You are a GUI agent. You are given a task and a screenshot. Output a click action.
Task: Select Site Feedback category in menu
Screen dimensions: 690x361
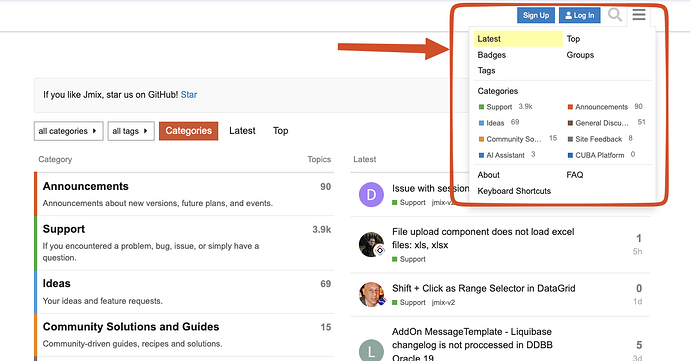click(x=595, y=139)
